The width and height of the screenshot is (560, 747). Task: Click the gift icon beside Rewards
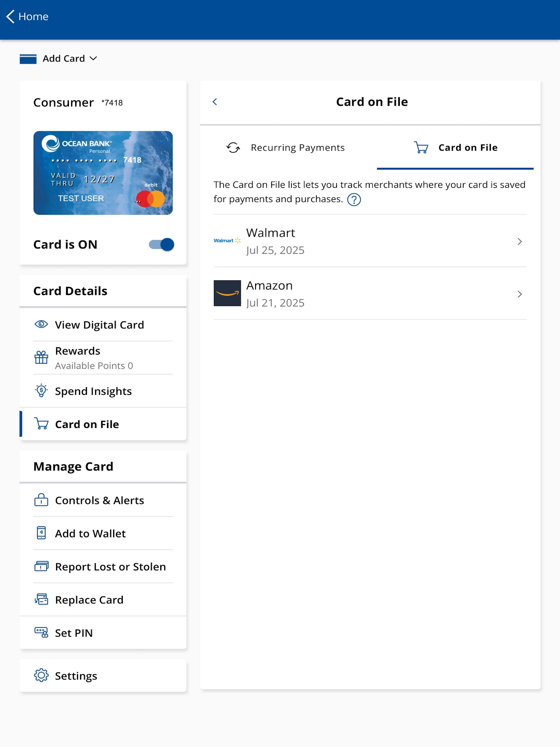[x=41, y=357]
